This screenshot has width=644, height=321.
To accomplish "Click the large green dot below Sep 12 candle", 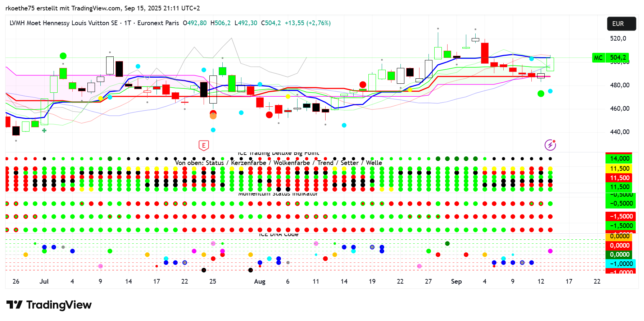I will pyautogui.click(x=541, y=93).
